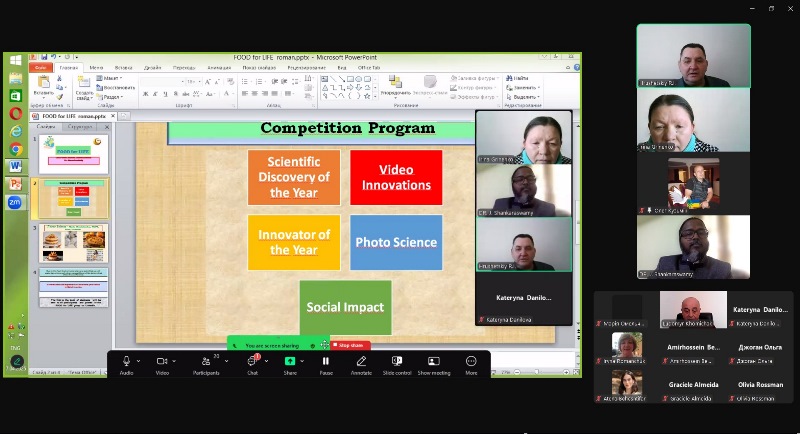The width and height of the screenshot is (800, 434).
Task: Open the Вставка ribbon tab
Action: [123, 67]
